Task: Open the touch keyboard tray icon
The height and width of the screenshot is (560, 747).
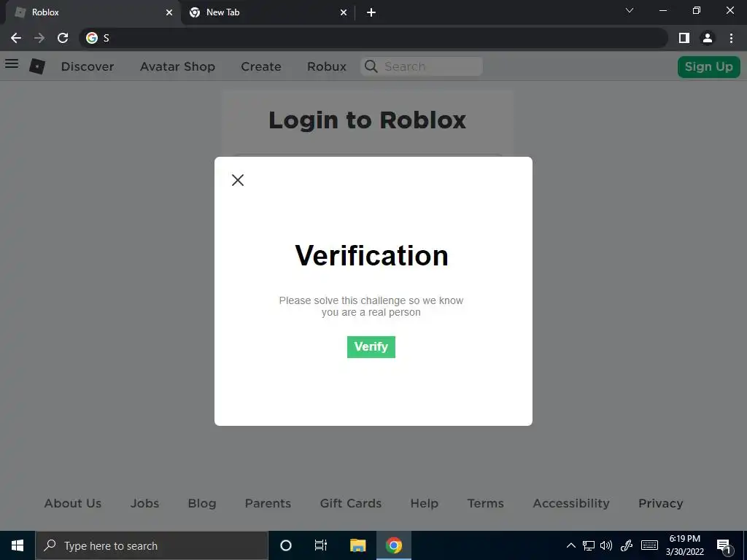Action: 649,545
